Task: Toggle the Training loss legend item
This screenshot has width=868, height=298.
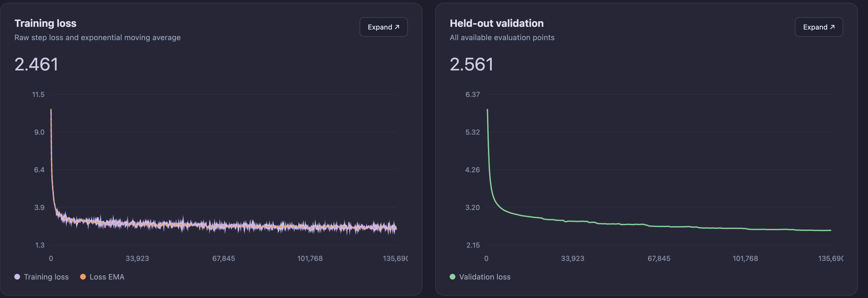Action: [x=41, y=277]
